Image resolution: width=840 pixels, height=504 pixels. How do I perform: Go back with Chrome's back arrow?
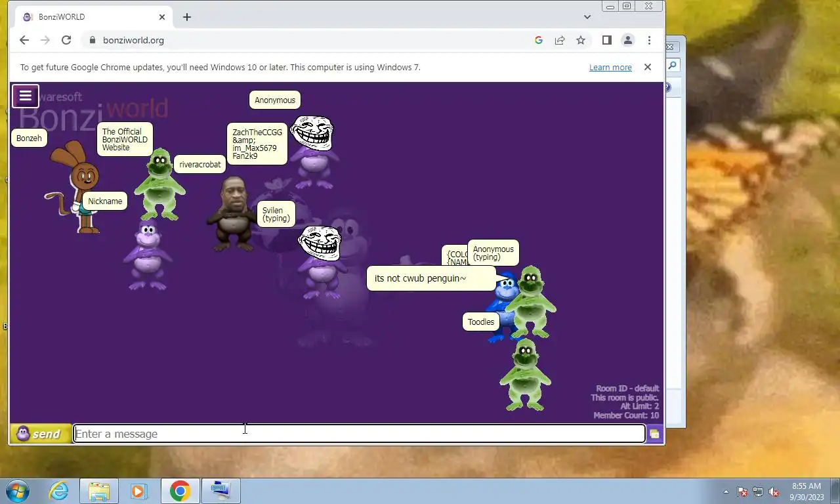point(24,40)
